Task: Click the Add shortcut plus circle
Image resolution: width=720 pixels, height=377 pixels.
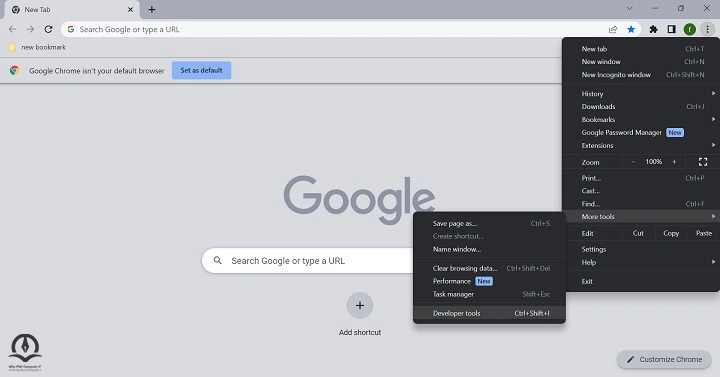Action: (360, 305)
